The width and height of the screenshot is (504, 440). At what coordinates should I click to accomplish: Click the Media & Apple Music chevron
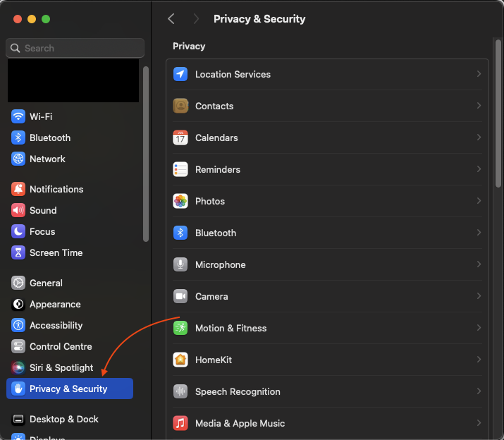click(x=479, y=422)
